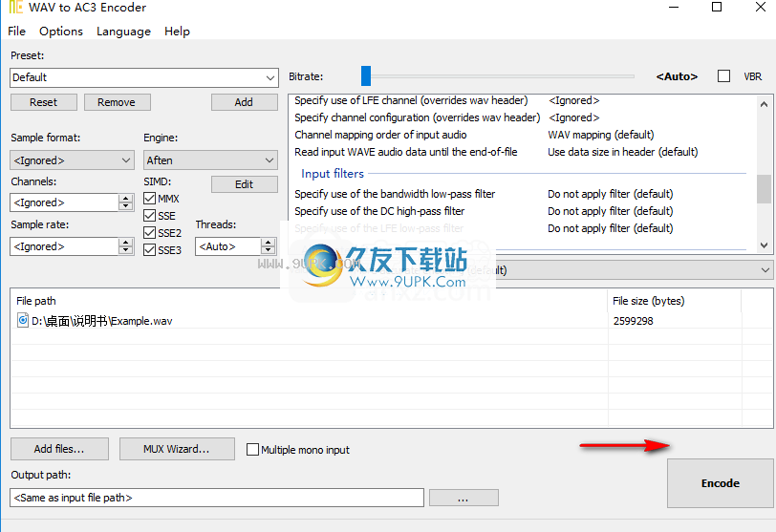Select the LFE channel option row

[x=521, y=100]
